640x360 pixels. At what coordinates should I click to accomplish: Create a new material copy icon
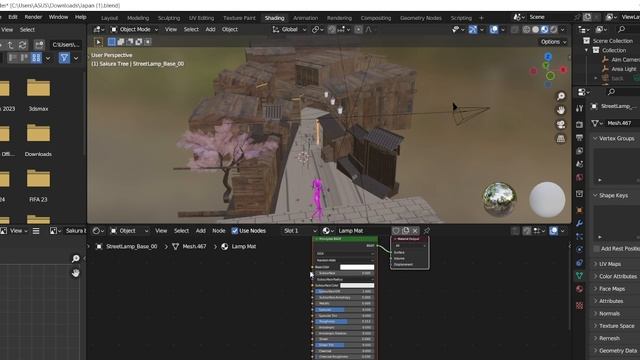coord(406,231)
